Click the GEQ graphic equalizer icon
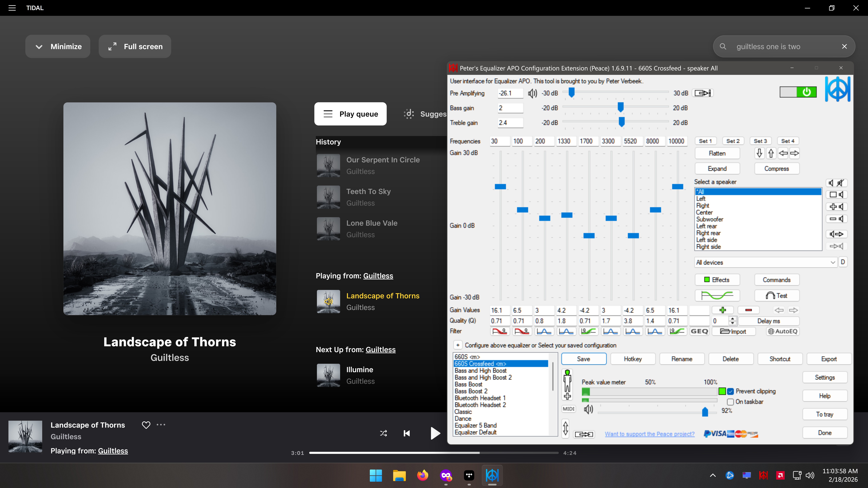Viewport: 868px width, 488px height. tap(699, 331)
